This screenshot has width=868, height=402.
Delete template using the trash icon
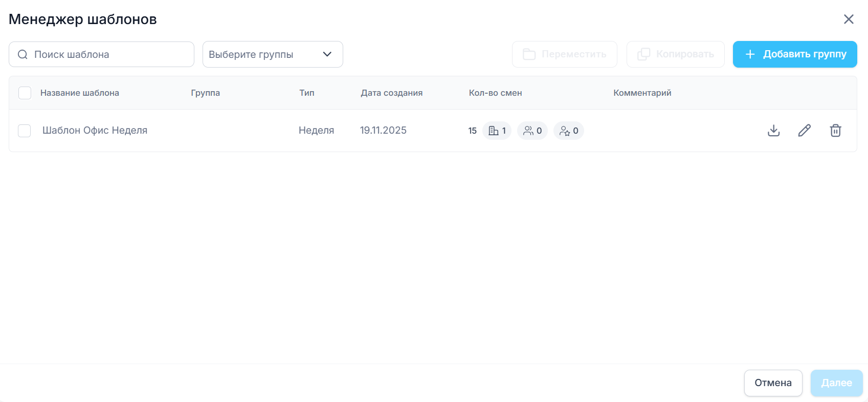(x=835, y=131)
